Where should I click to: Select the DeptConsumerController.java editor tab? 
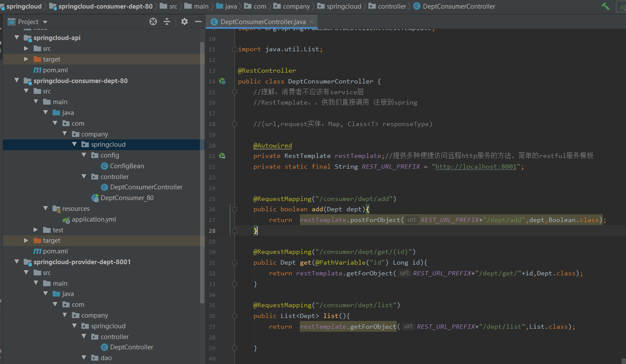coord(262,22)
